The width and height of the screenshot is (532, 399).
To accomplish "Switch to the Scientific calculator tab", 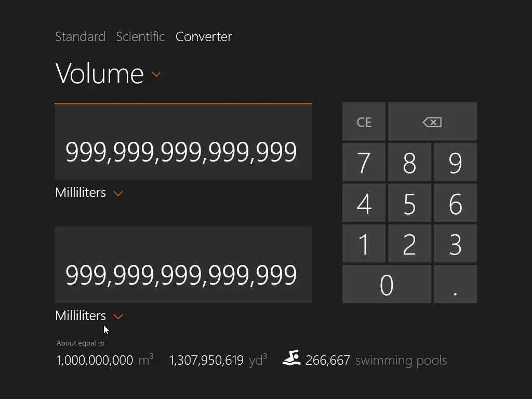I will (x=140, y=36).
